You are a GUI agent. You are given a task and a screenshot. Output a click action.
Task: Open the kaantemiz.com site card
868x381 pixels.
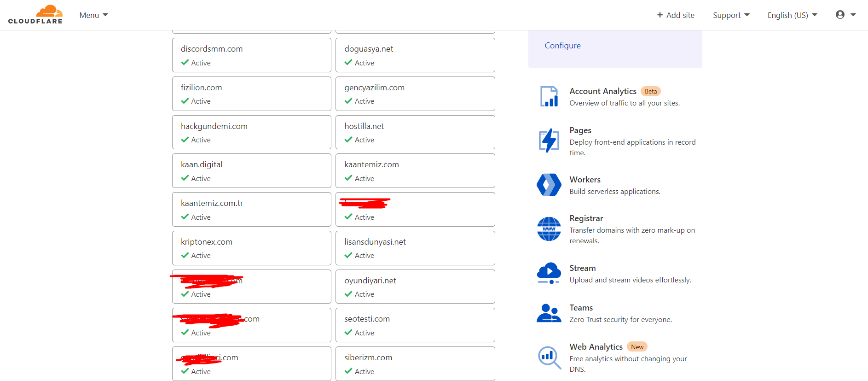415,170
